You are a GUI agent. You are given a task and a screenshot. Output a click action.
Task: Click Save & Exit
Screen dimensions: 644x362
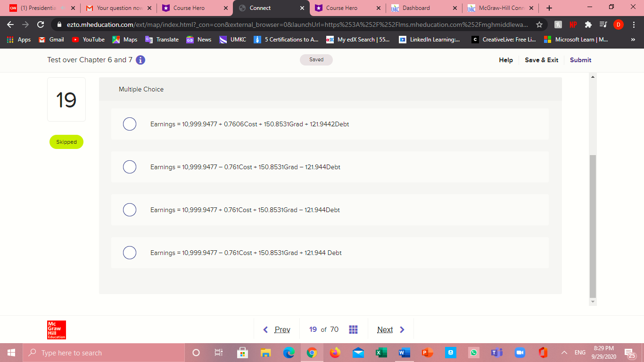pyautogui.click(x=542, y=60)
